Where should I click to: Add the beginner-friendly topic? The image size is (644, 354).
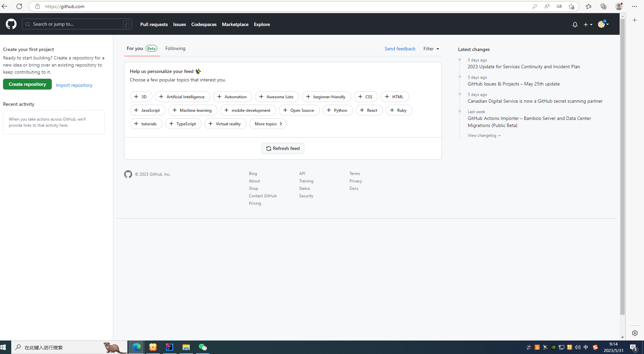327,97
